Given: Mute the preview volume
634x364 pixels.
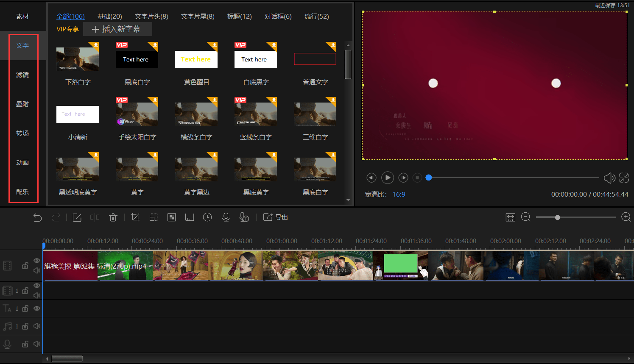Looking at the screenshot, I should (609, 178).
